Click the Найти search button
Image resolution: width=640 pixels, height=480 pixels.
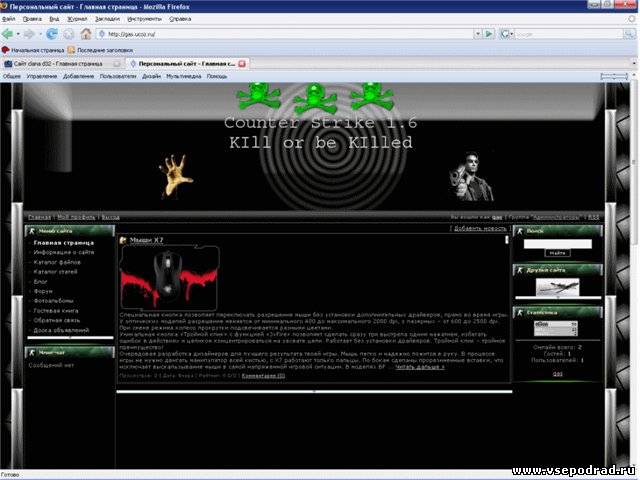click(557, 253)
